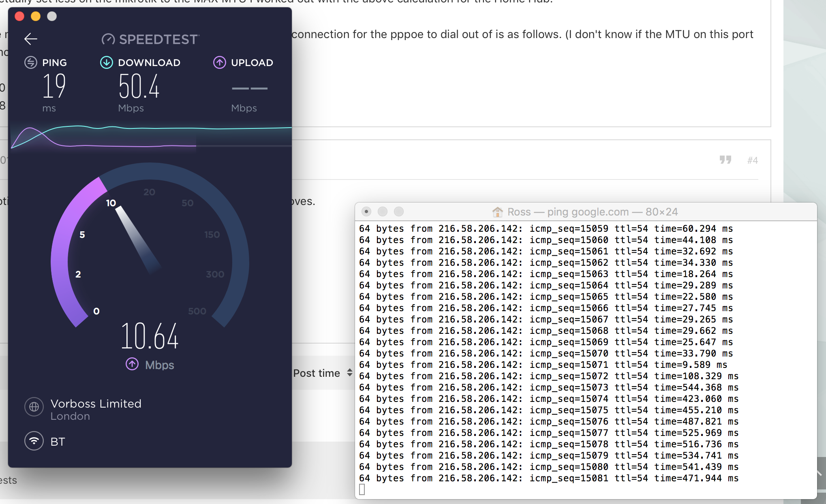826x504 pixels.
Task: Click the quote icon on post #4
Action: pyautogui.click(x=725, y=160)
